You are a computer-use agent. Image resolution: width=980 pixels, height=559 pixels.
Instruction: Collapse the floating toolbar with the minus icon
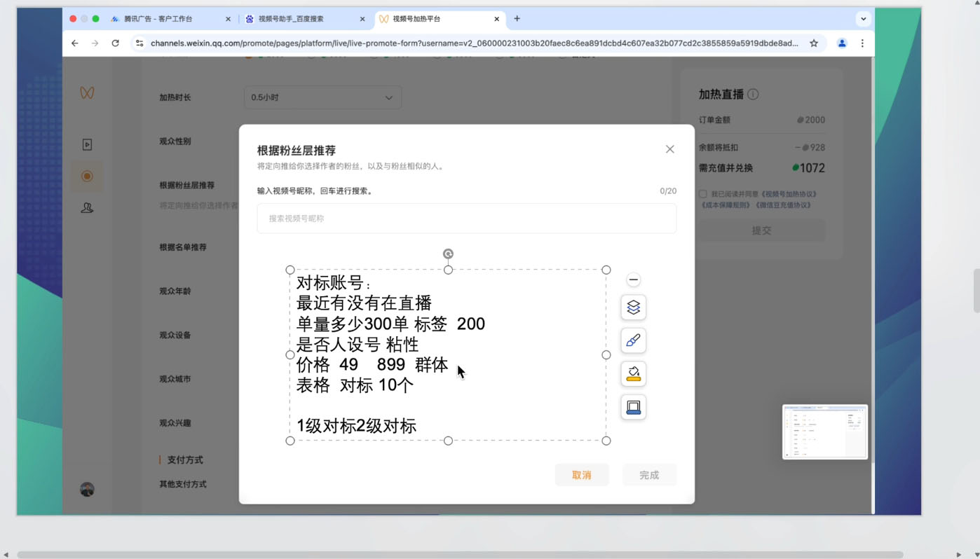633,279
